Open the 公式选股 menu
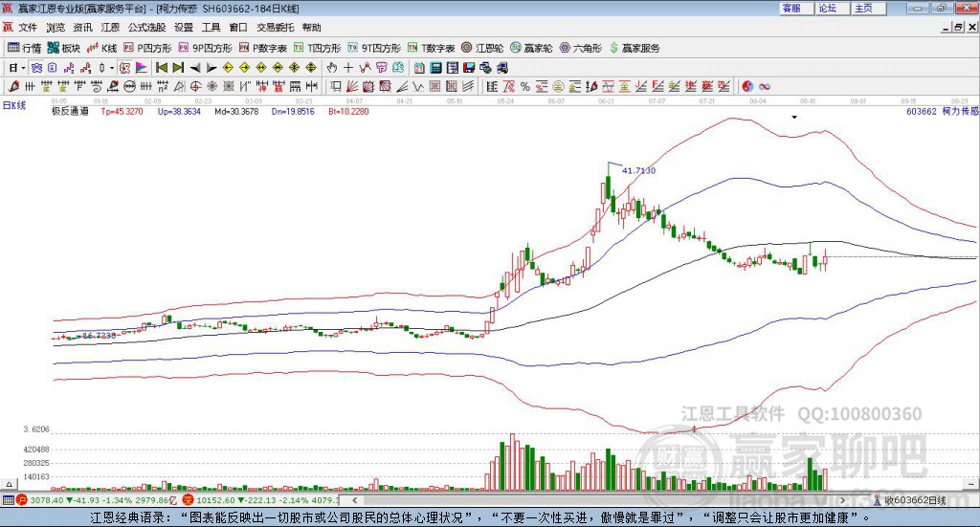 [x=146, y=28]
